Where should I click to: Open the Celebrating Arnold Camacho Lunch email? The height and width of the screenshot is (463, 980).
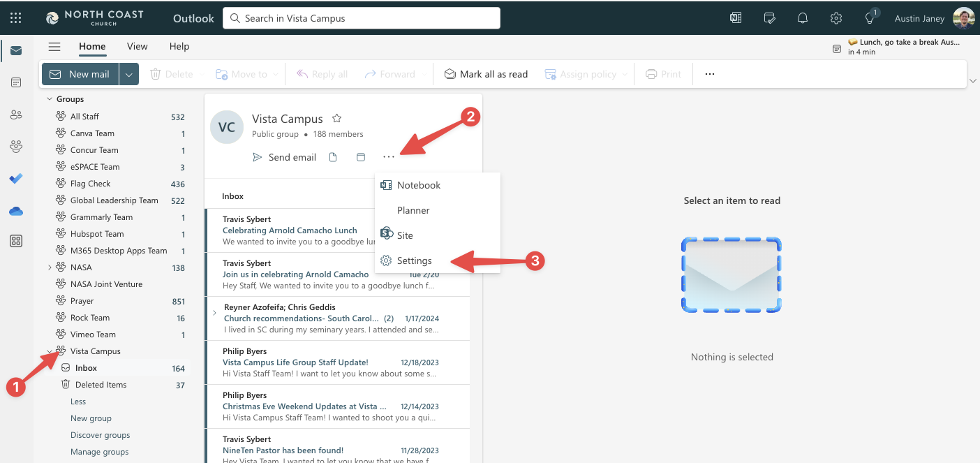(290, 230)
